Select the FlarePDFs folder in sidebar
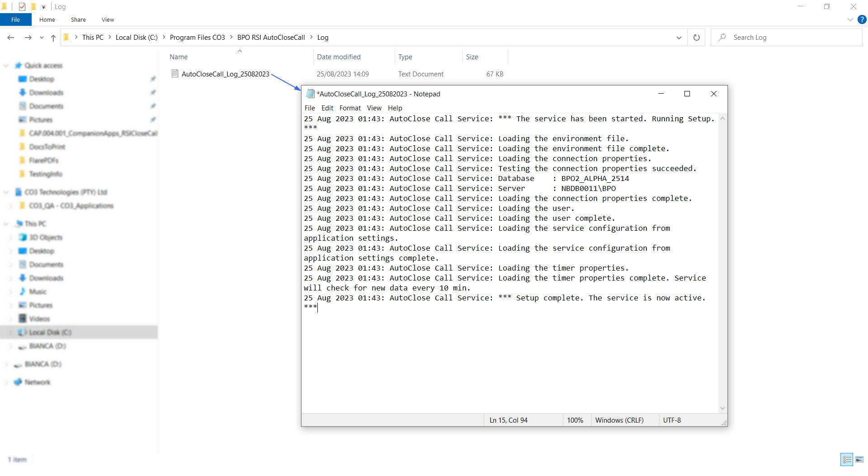The height and width of the screenshot is (476, 868). (44, 161)
